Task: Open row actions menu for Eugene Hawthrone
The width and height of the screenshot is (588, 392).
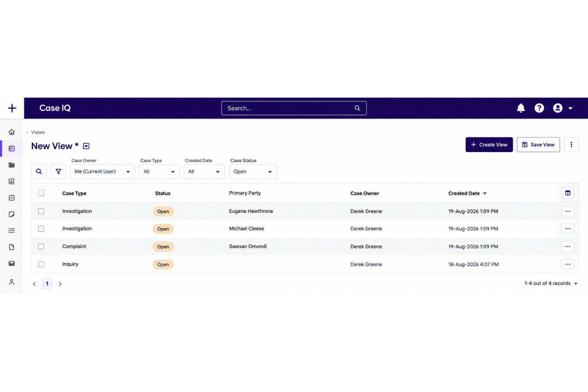Action: click(x=568, y=211)
